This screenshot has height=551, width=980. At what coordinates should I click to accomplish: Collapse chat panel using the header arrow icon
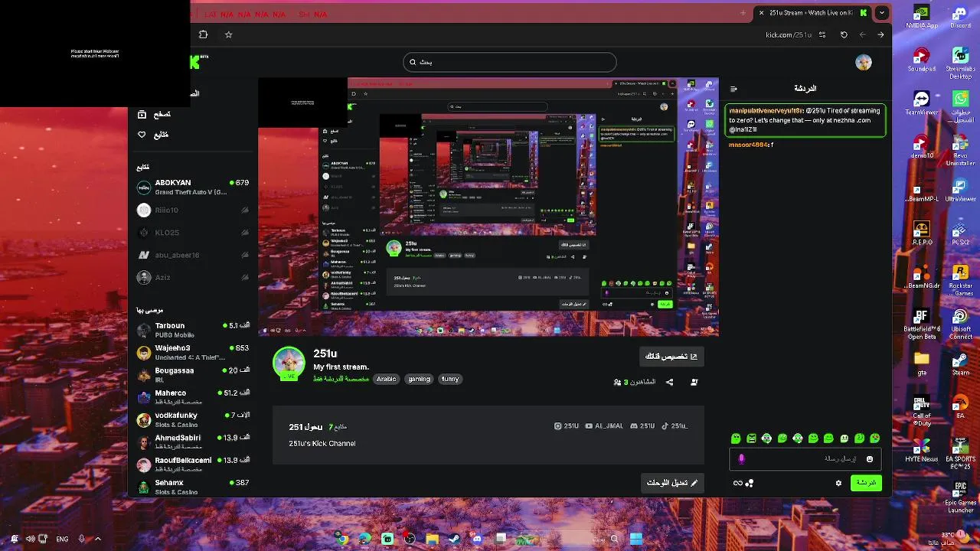point(733,89)
